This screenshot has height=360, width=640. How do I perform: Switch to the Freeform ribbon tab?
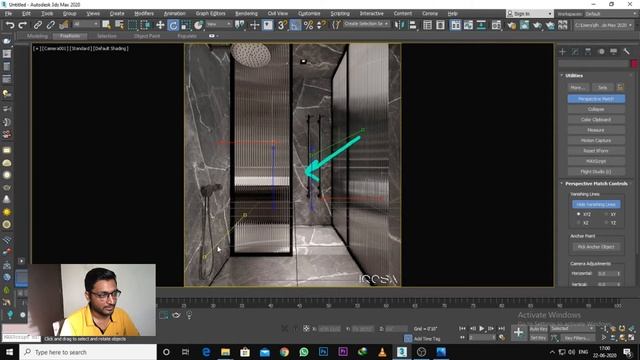(70, 36)
